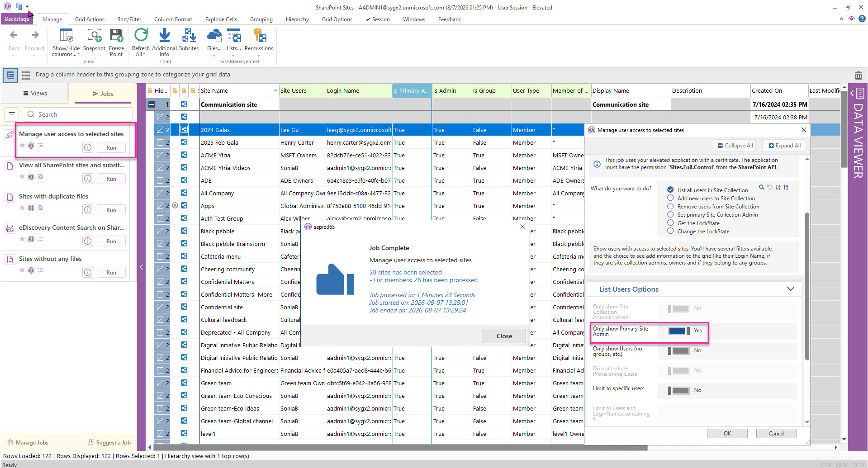Click the Refresh All icon
This screenshot has width=868, height=468.
point(141,35)
